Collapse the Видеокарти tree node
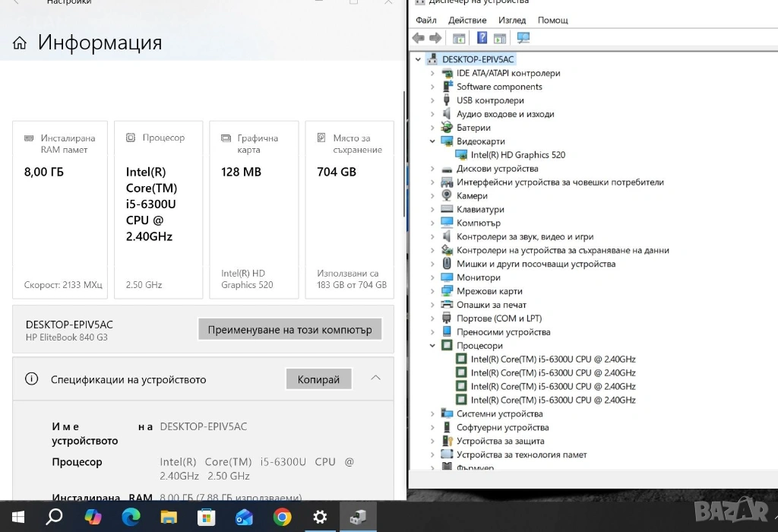This screenshot has width=778, height=532. coord(432,141)
